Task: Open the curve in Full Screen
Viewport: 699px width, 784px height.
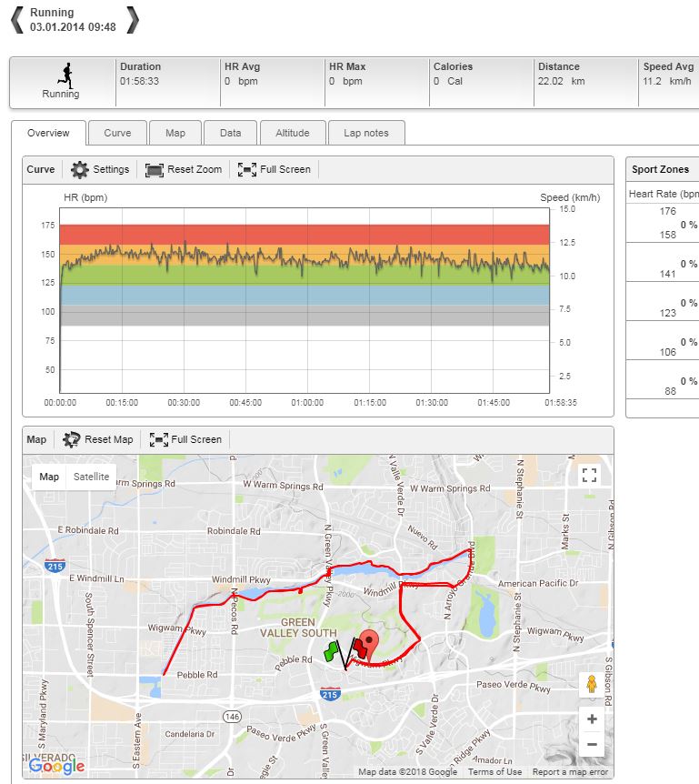Action: coord(246,170)
